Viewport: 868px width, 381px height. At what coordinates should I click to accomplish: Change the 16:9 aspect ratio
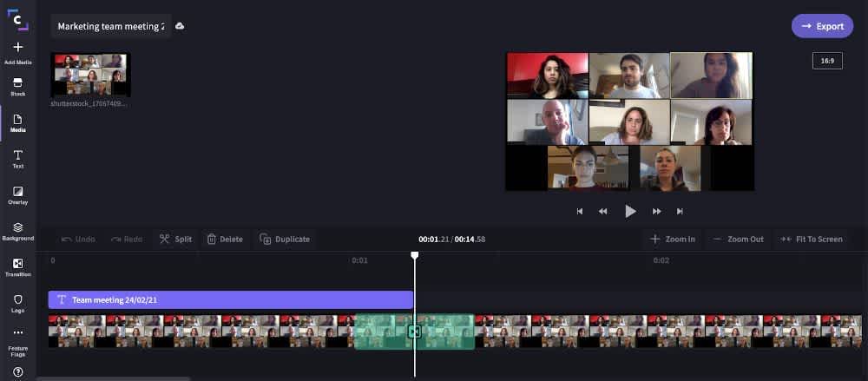(x=827, y=61)
